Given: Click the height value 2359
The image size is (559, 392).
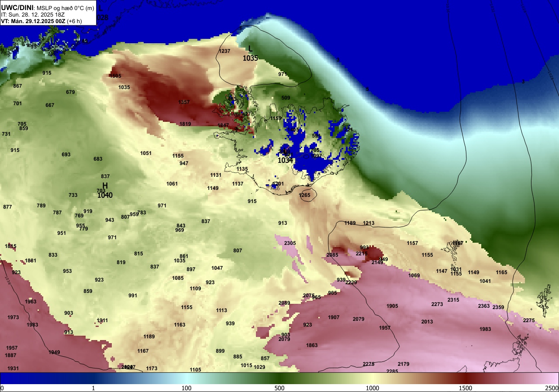Looking at the screenshot, I should point(498,307).
